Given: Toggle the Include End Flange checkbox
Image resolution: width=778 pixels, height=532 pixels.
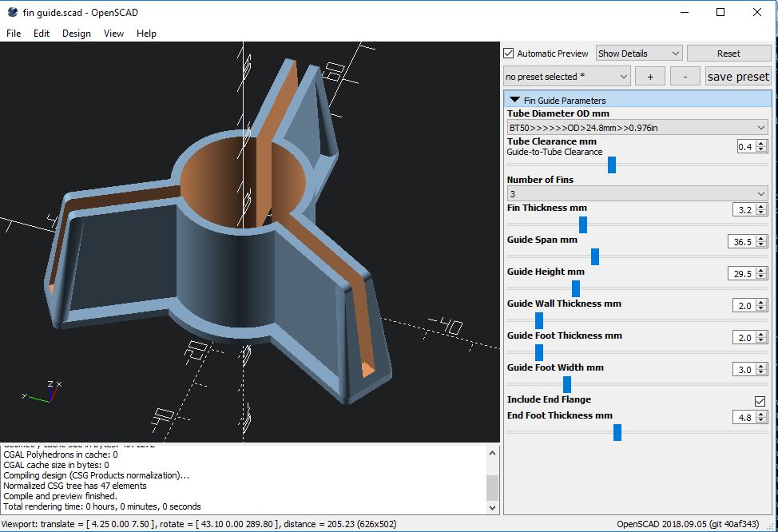Looking at the screenshot, I should pos(760,401).
